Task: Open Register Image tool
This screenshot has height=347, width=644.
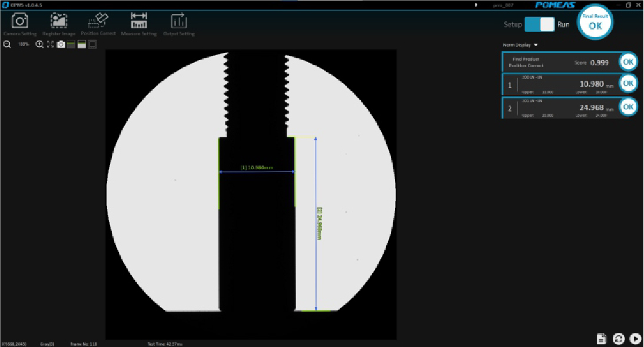Action: 59,25
